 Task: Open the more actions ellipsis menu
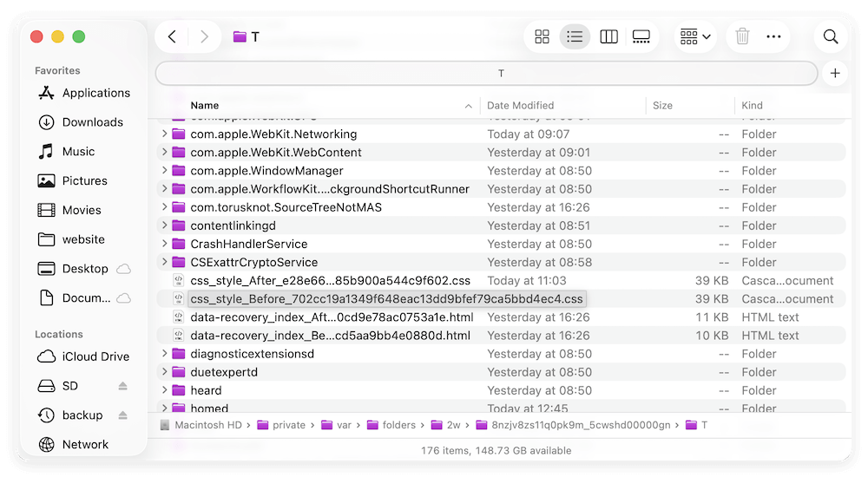coord(773,37)
